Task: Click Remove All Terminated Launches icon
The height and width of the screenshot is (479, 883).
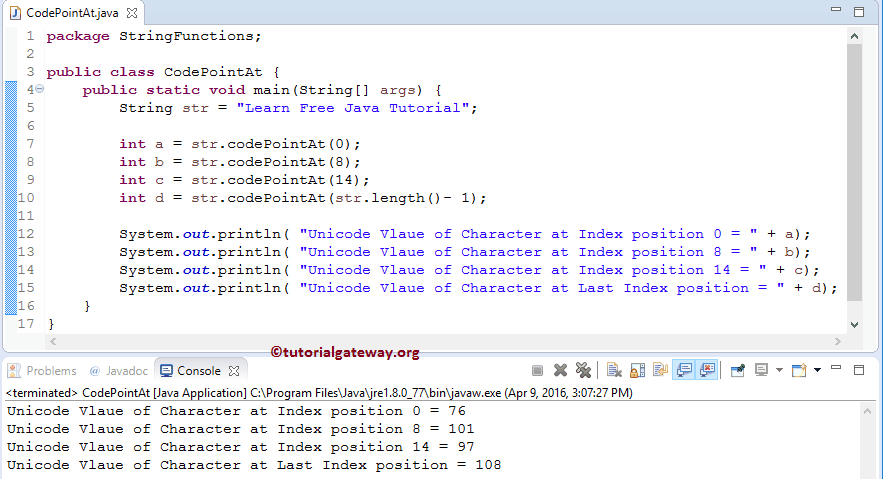Action: pos(583,370)
